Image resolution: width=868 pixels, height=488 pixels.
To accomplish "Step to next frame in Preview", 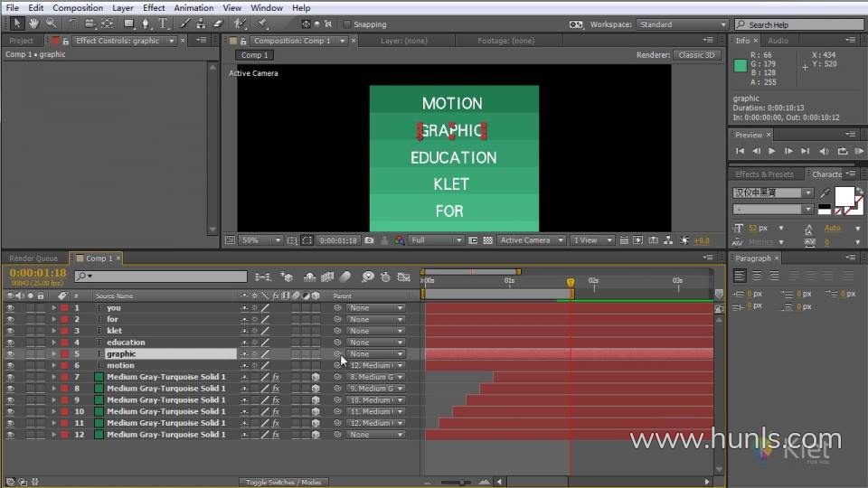I will point(788,151).
